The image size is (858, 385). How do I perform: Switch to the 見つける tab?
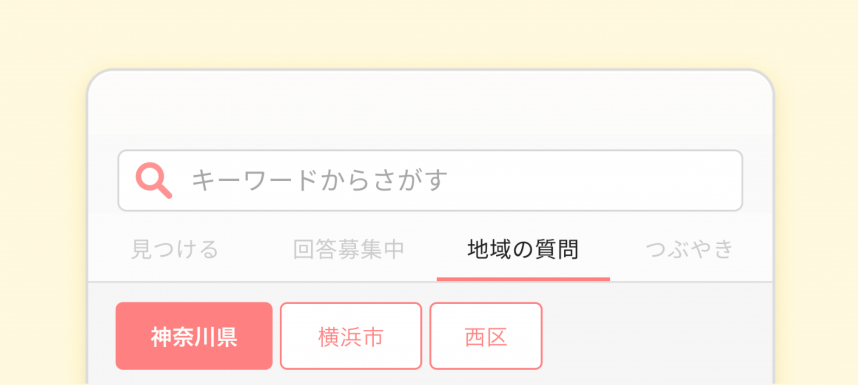175,249
